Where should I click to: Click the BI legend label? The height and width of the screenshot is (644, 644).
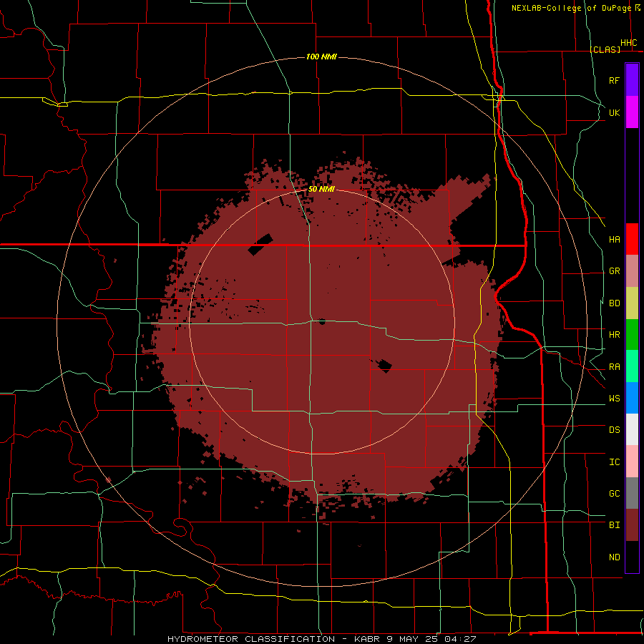614,525
